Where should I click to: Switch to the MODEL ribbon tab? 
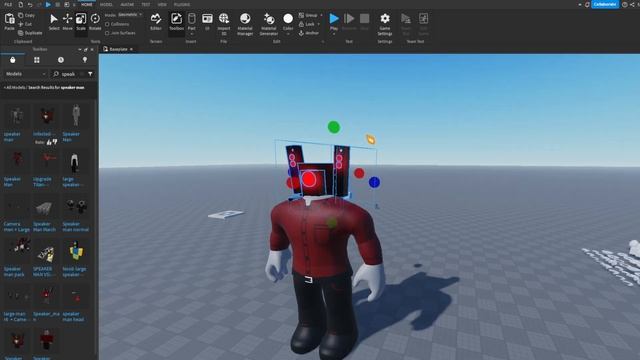click(106, 4)
